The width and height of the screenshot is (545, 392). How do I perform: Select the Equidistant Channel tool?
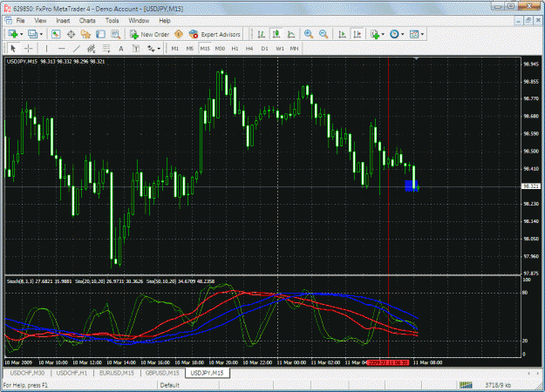click(91, 49)
